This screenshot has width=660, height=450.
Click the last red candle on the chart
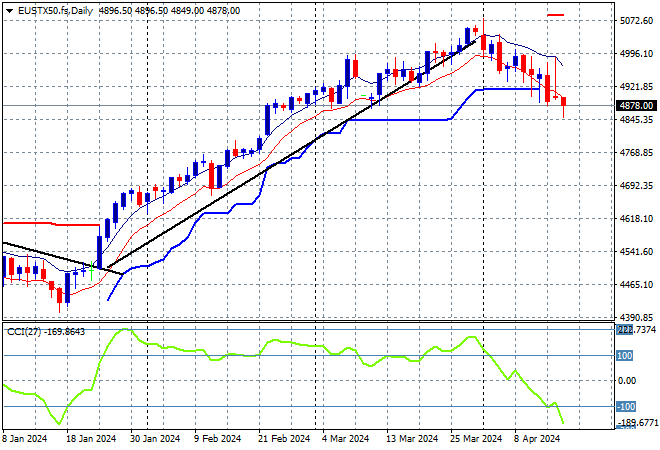[564, 101]
